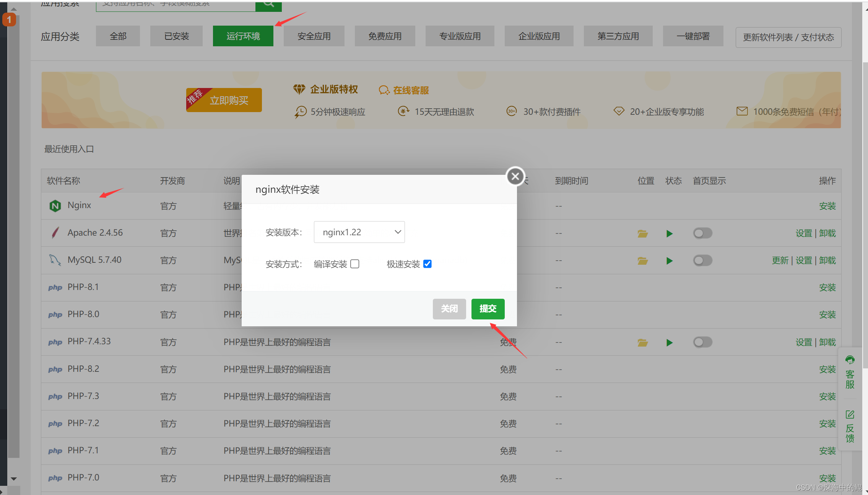The width and height of the screenshot is (868, 495).
Task: Click left sidebar scroll down arrow
Action: click(14, 479)
